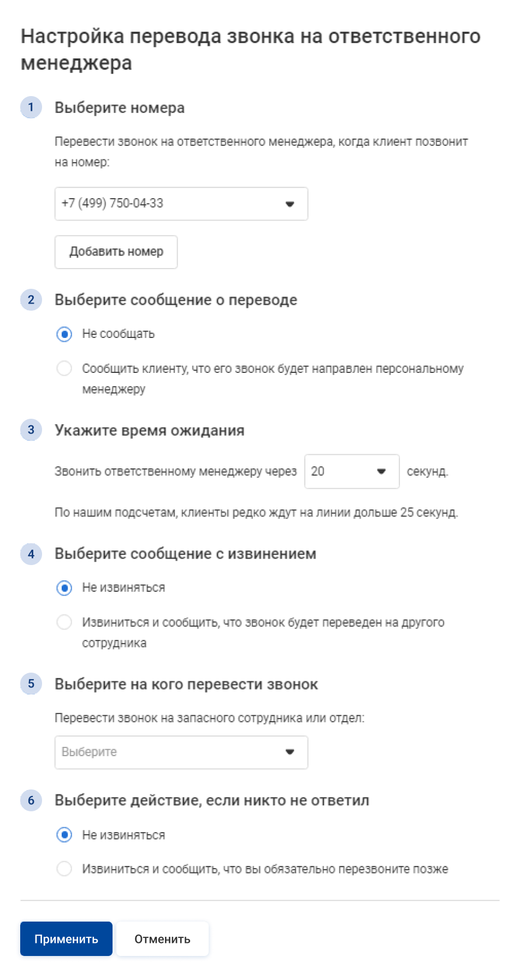Select the Сообщить клиенту about personal manager radio

pyautogui.click(x=64, y=369)
